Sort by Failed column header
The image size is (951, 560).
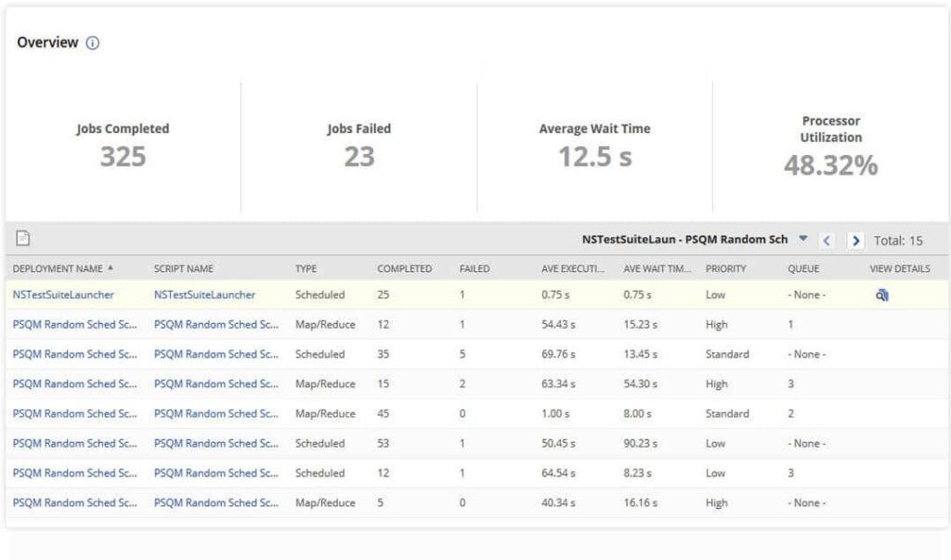(x=475, y=268)
